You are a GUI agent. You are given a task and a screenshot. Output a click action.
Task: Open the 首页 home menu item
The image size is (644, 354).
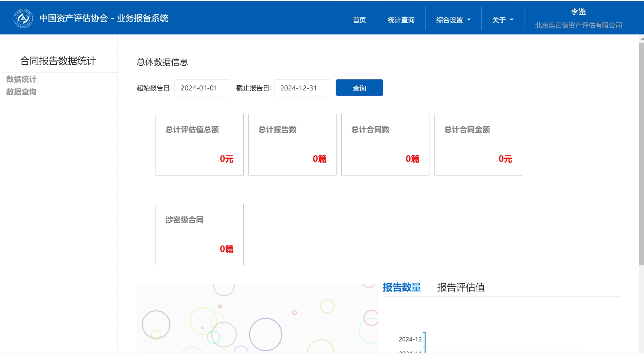tap(359, 20)
